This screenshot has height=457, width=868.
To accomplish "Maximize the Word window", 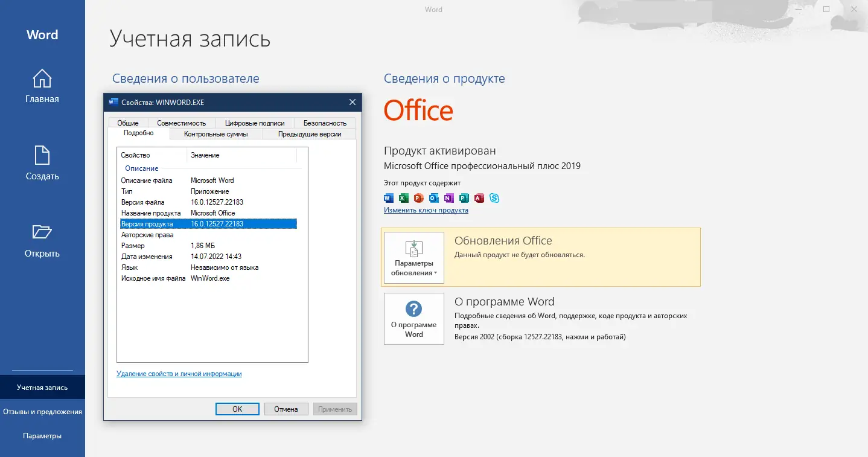I will [x=826, y=9].
